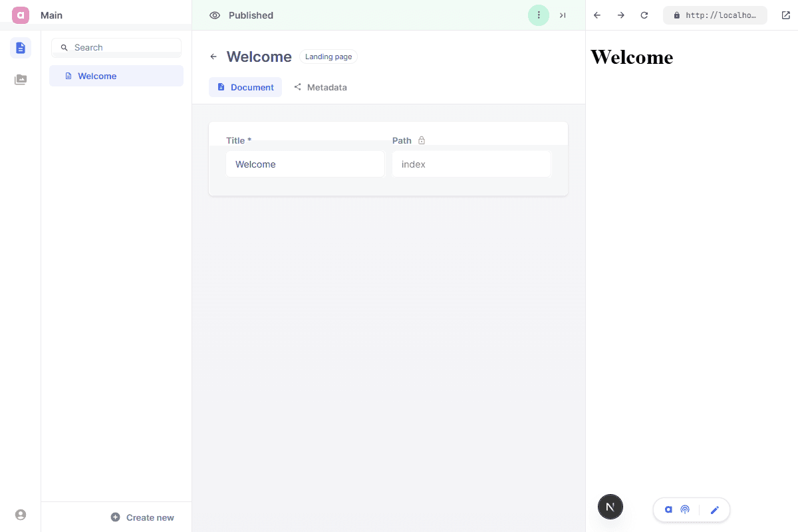Switch to the Metadata tab

coord(321,87)
